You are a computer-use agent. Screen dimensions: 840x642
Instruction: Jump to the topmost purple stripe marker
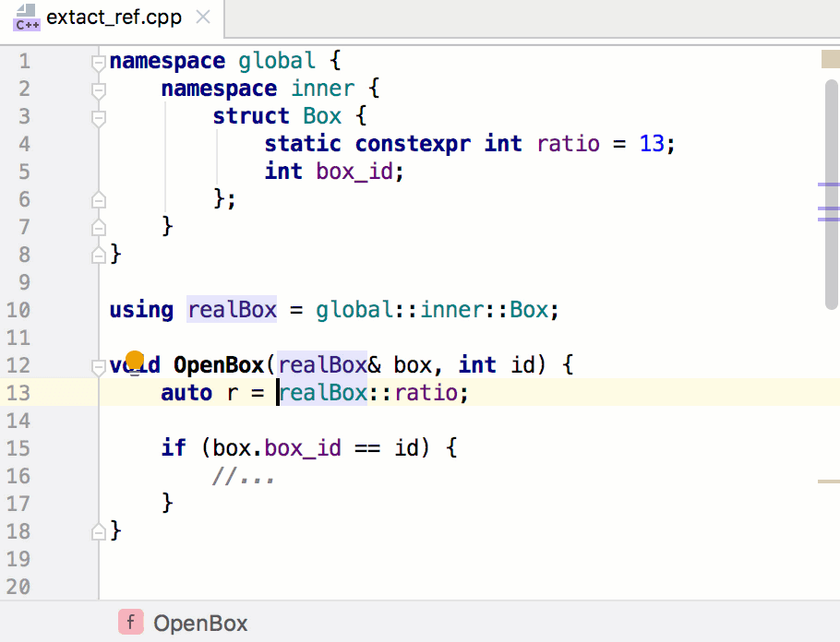(x=828, y=185)
